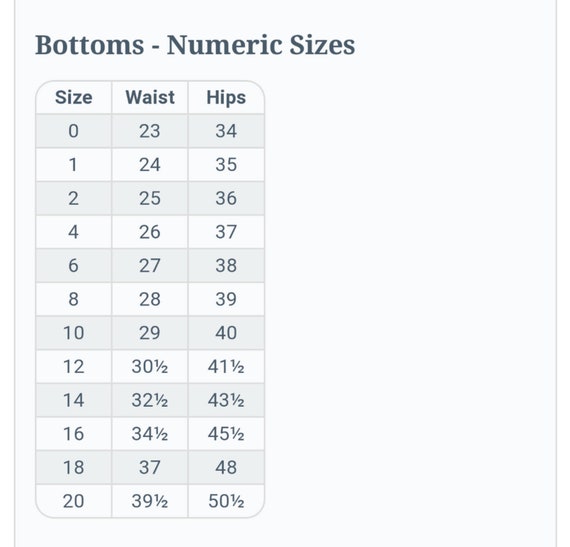Select the size 16 cell
This screenshot has height=547, width=570.
click(73, 434)
